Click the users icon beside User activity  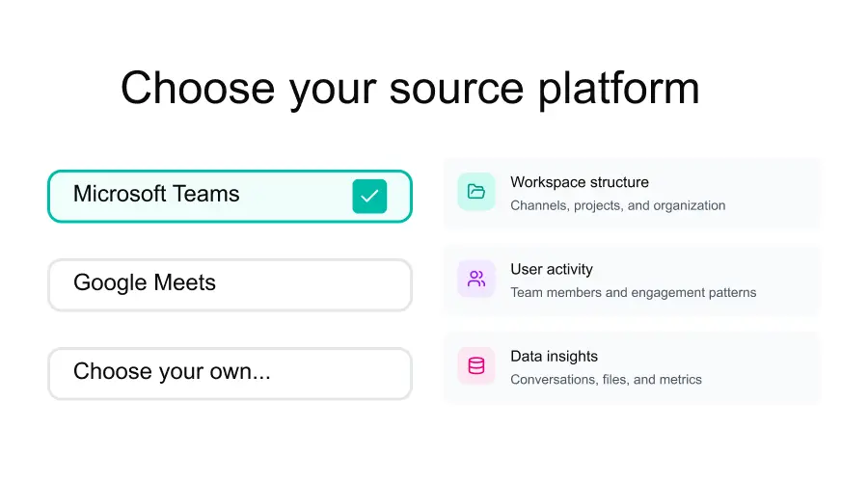point(476,280)
